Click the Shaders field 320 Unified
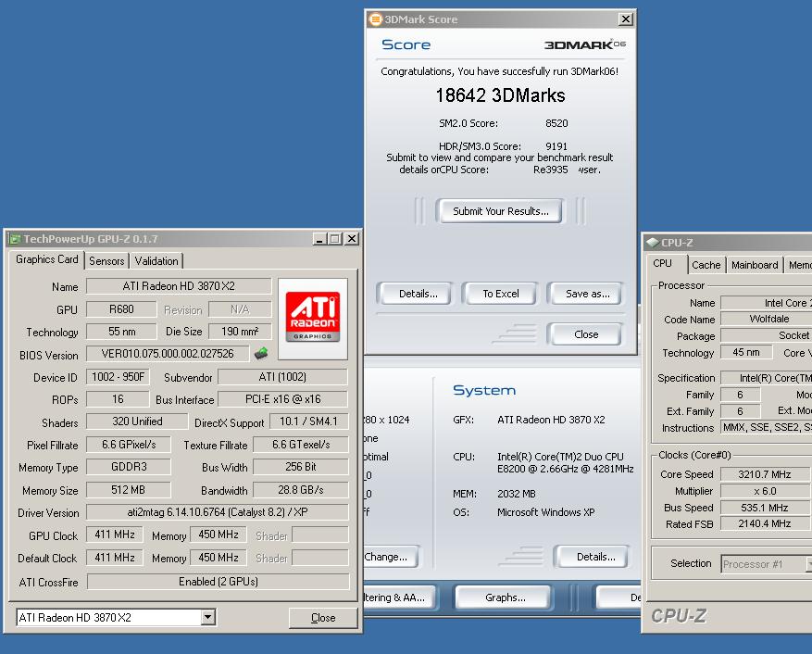 [x=137, y=421]
